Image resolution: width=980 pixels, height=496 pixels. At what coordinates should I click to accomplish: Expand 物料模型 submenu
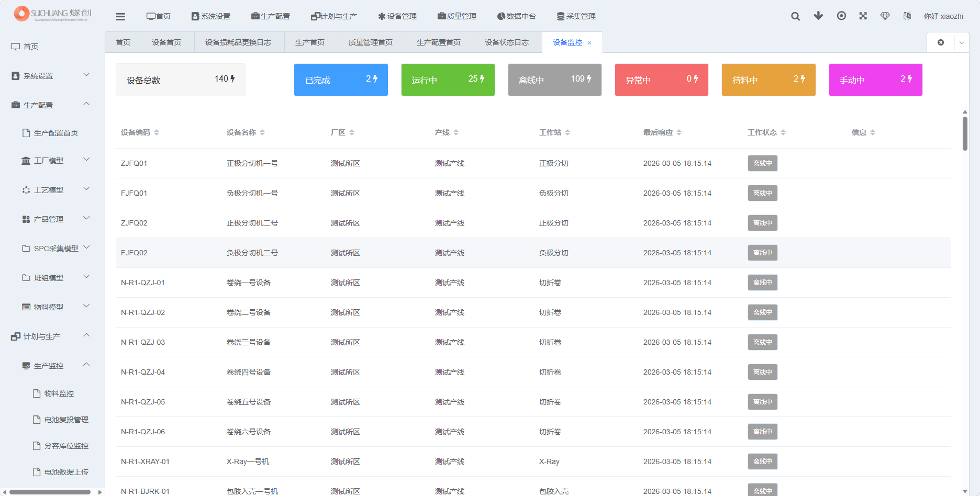86,306
